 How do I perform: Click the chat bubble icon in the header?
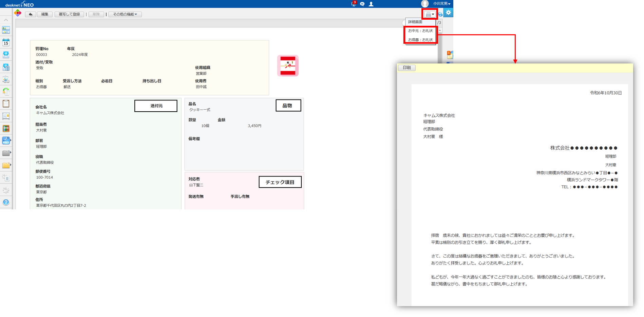point(362,4)
